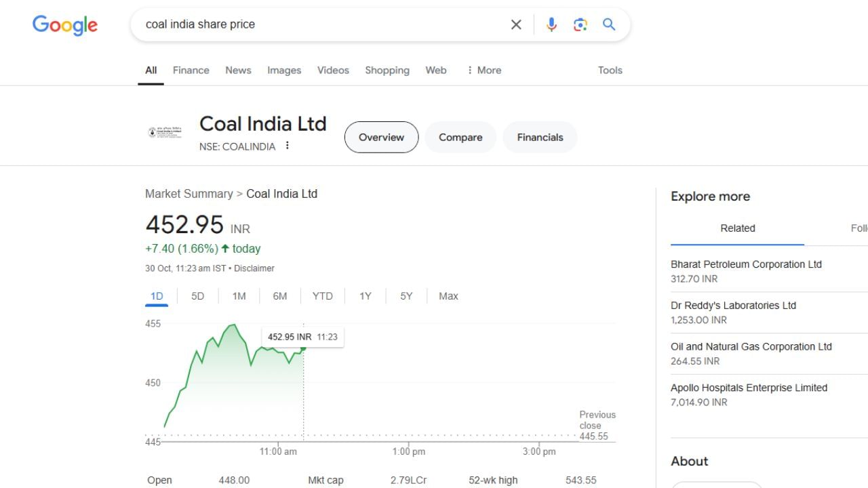Clear the search box with the X icon
The height and width of the screenshot is (488, 868).
coord(516,24)
